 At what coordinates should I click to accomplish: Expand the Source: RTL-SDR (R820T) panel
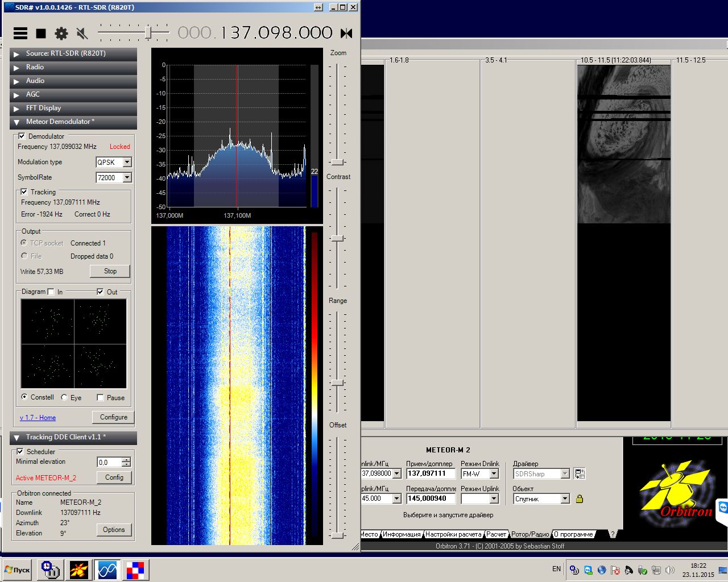(73, 53)
